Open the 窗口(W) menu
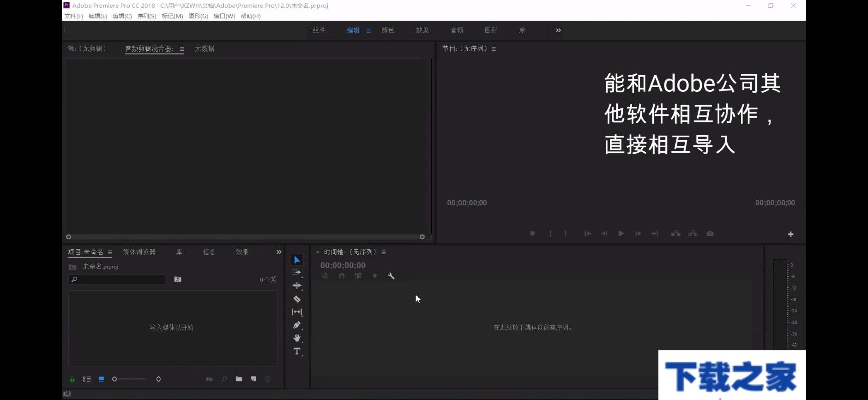Image resolution: width=868 pixels, height=400 pixels. pyautogui.click(x=224, y=16)
